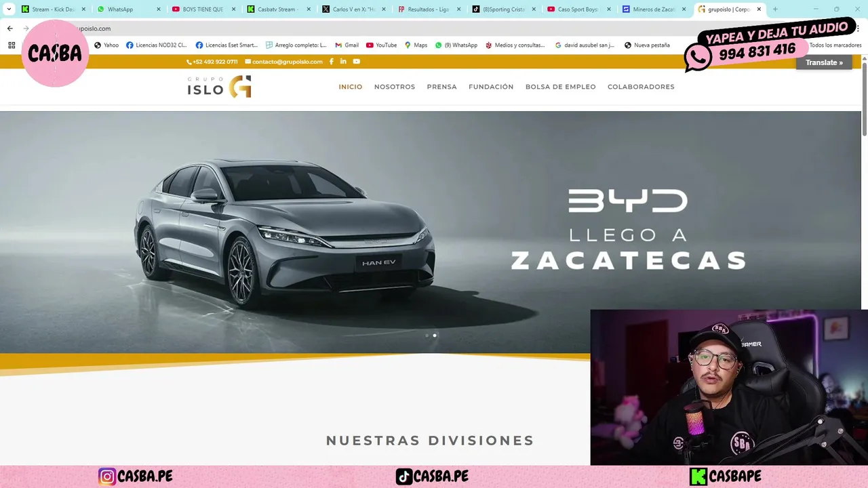Open the tab search chevron dropdown
The width and height of the screenshot is (868, 488).
pyautogui.click(x=9, y=9)
